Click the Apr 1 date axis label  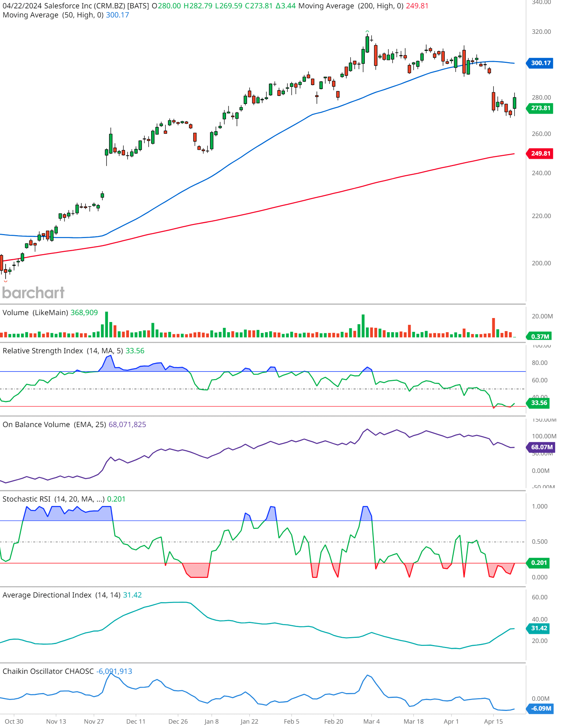coord(451,721)
